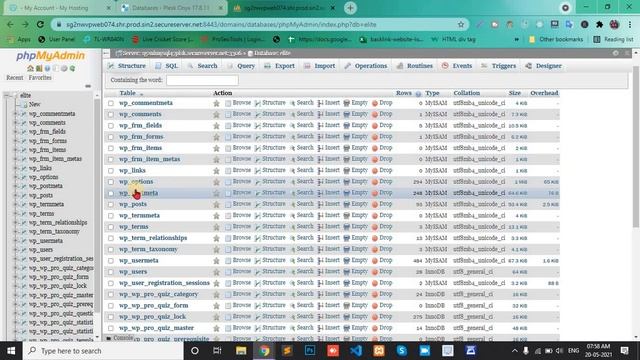Expand wp_users in the sidebar tree
Viewport: 640px width, 360px height.
coord(16,250)
